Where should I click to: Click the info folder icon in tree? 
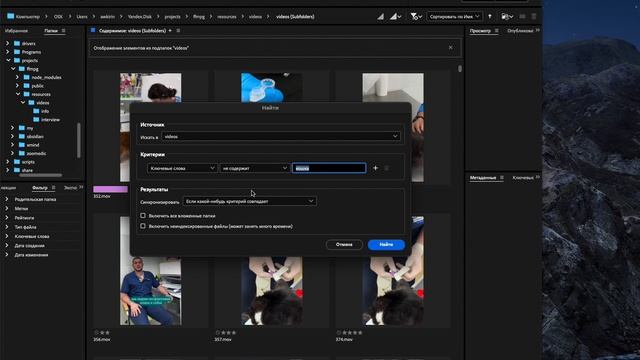click(36, 111)
